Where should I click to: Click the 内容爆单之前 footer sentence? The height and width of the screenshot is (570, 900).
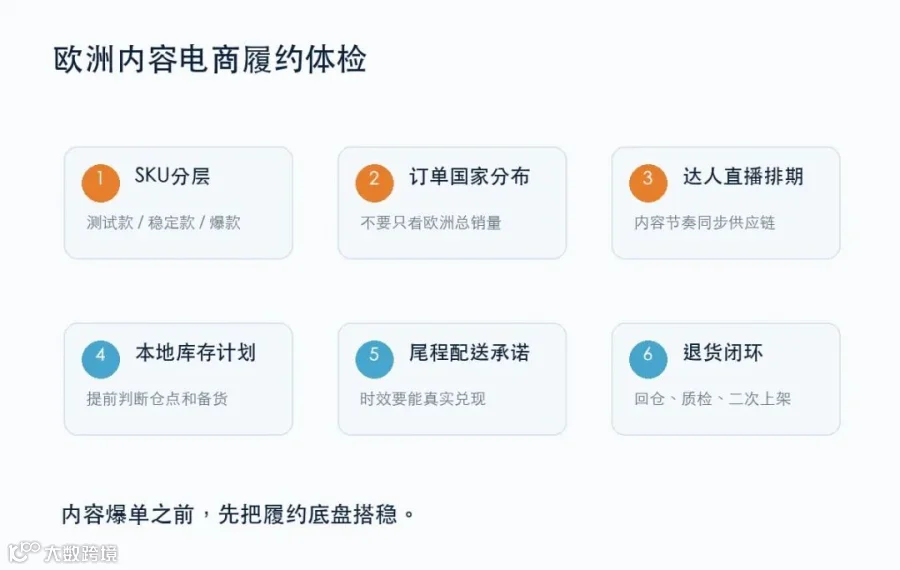pyautogui.click(x=238, y=514)
